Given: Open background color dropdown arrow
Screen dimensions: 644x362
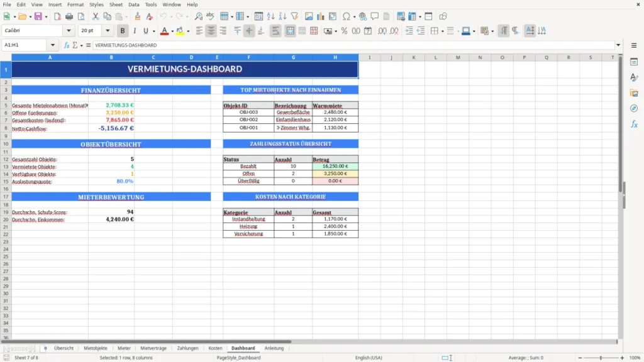Looking at the screenshot, I should 188,31.
